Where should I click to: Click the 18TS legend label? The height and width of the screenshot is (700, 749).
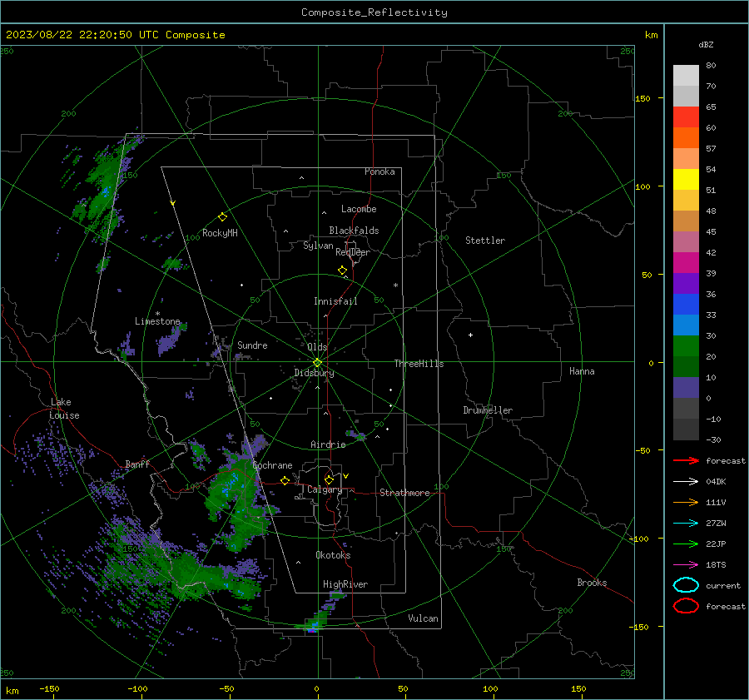pos(716,565)
